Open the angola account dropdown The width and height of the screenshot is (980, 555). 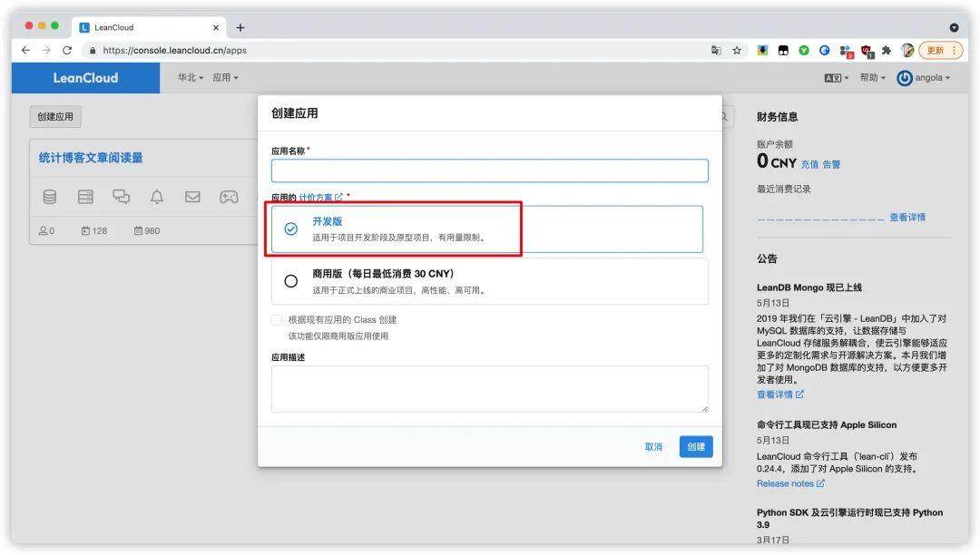coord(924,78)
